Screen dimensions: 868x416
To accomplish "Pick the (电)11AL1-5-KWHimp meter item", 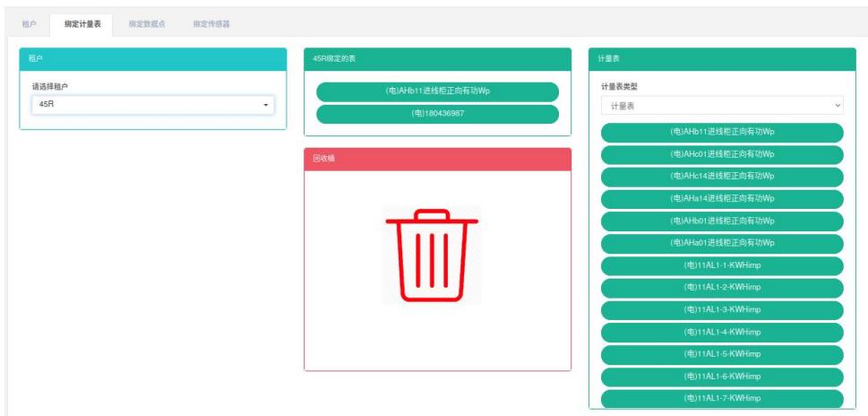I will [x=722, y=354].
